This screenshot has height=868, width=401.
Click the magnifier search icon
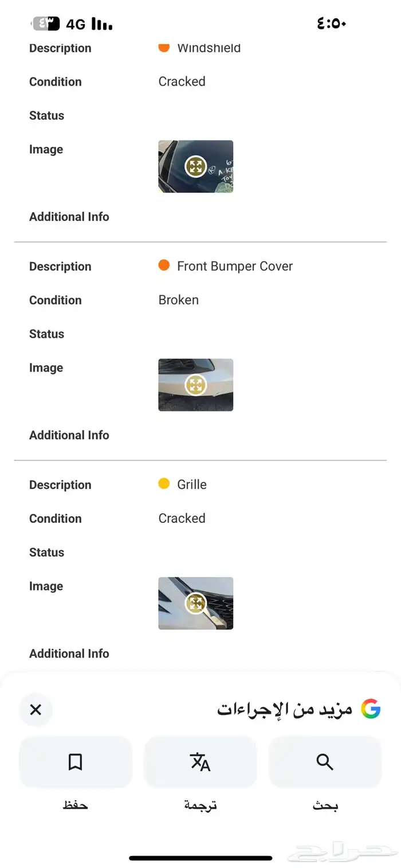325,762
